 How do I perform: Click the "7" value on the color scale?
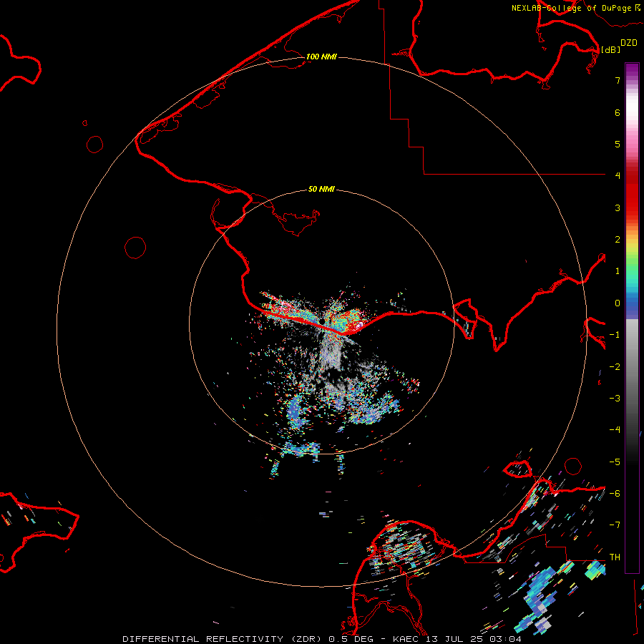pyautogui.click(x=618, y=80)
